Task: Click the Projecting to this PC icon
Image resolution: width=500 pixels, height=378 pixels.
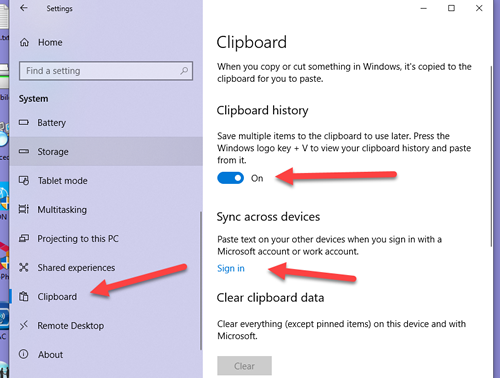Action: coord(24,238)
